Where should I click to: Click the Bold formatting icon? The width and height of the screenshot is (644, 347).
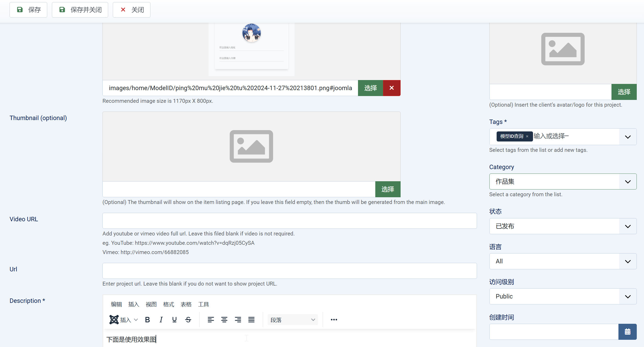pyautogui.click(x=147, y=320)
